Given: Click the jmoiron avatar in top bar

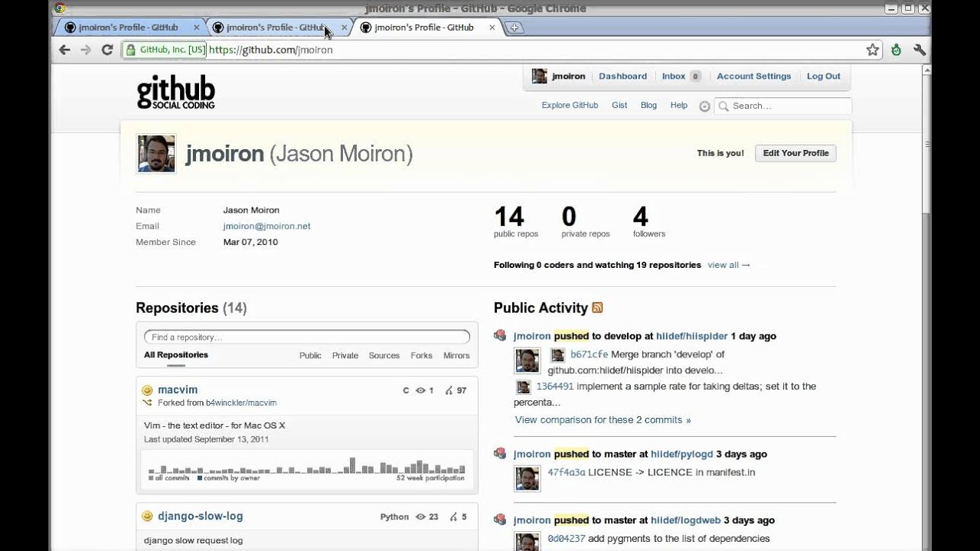Looking at the screenshot, I should (539, 76).
